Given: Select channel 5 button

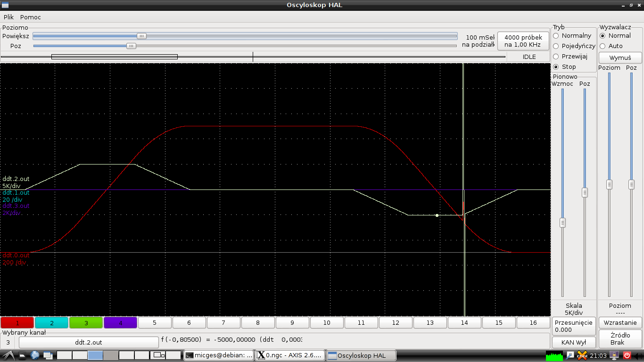Looking at the screenshot, I should 155,323.
